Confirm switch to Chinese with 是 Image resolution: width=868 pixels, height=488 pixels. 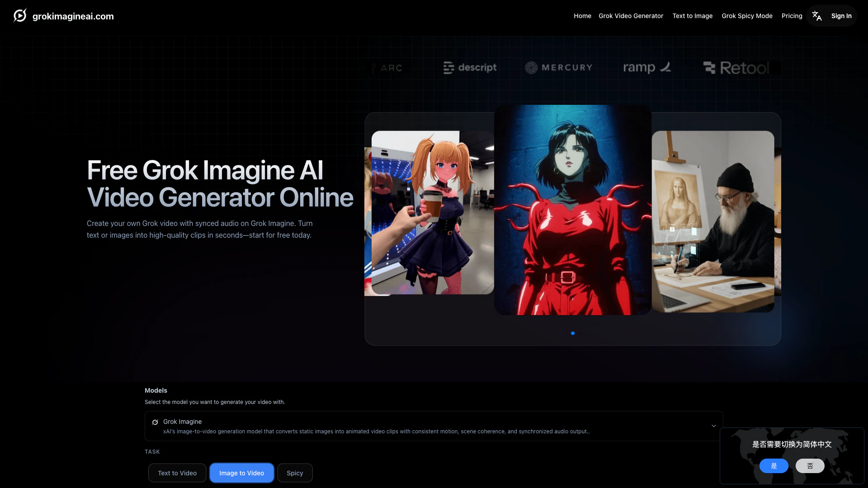[774, 466]
